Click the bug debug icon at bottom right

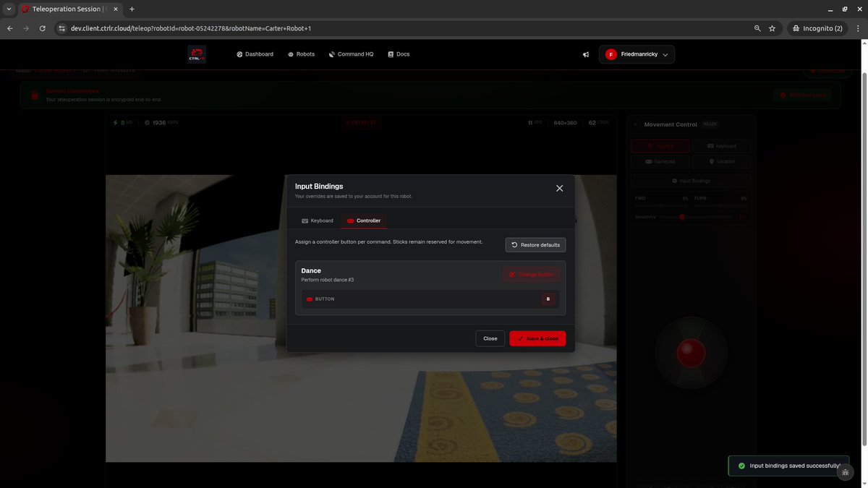[x=846, y=471]
